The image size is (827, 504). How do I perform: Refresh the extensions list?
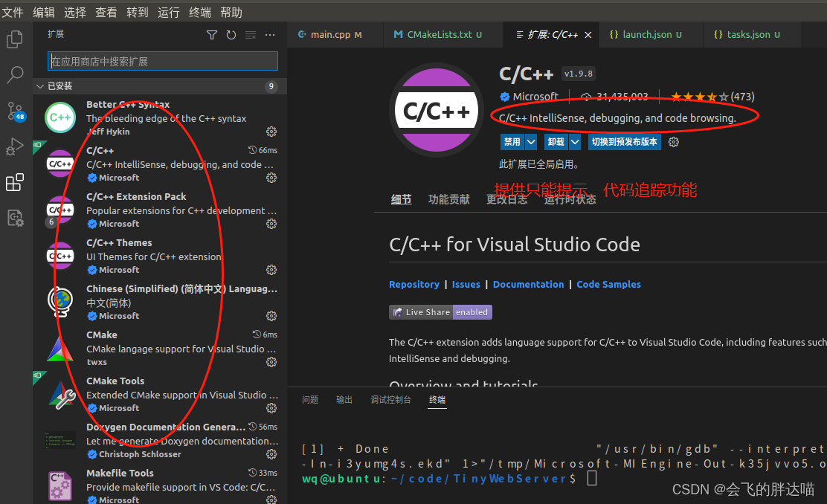tap(231, 36)
